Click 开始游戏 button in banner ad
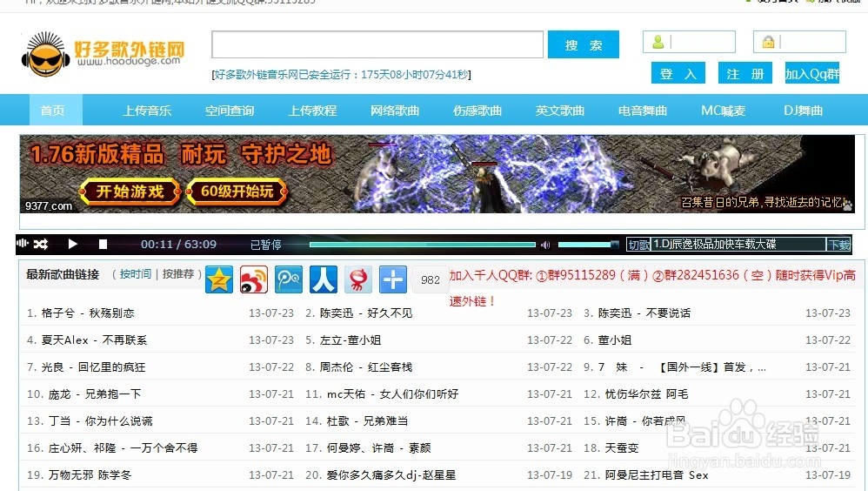Image resolution: width=868 pixels, height=491 pixels. pyautogui.click(x=130, y=192)
